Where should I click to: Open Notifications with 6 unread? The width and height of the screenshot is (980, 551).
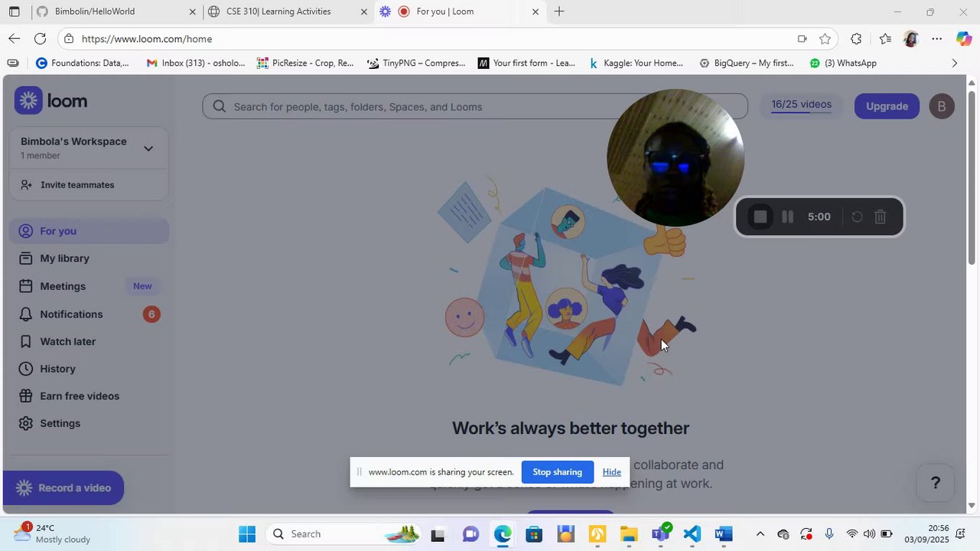tap(89, 315)
